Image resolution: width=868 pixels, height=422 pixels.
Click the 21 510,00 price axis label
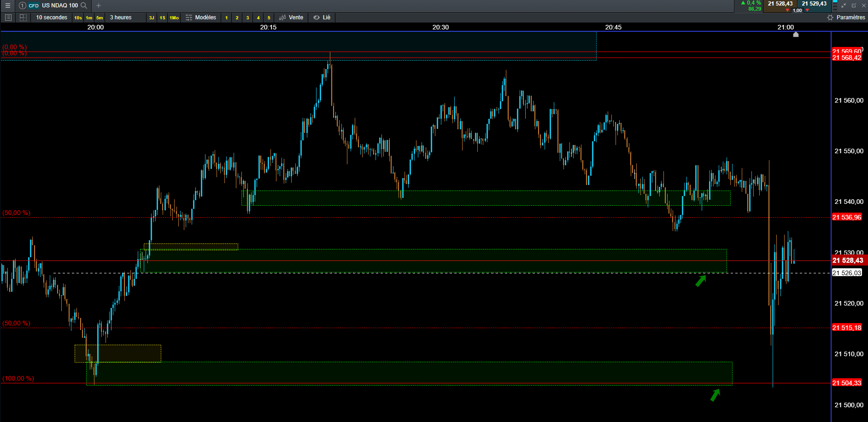tap(849, 354)
